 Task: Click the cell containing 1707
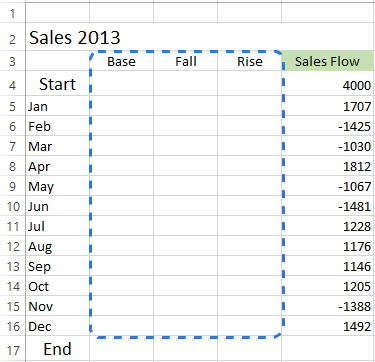point(328,106)
